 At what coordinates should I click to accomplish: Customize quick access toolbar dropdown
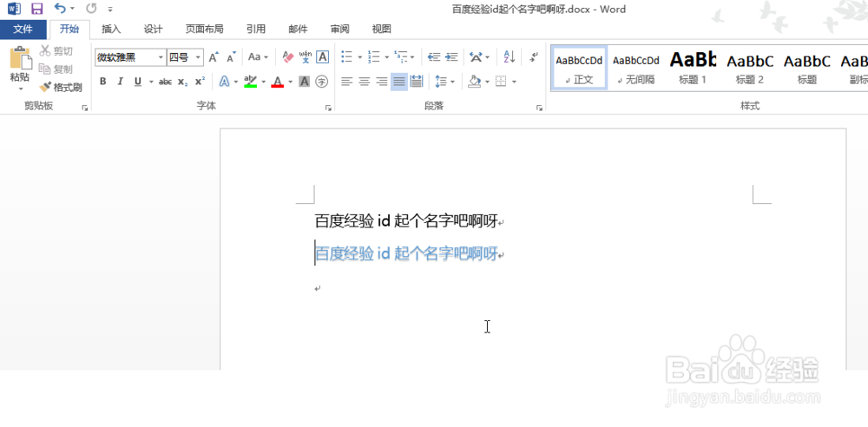[111, 10]
